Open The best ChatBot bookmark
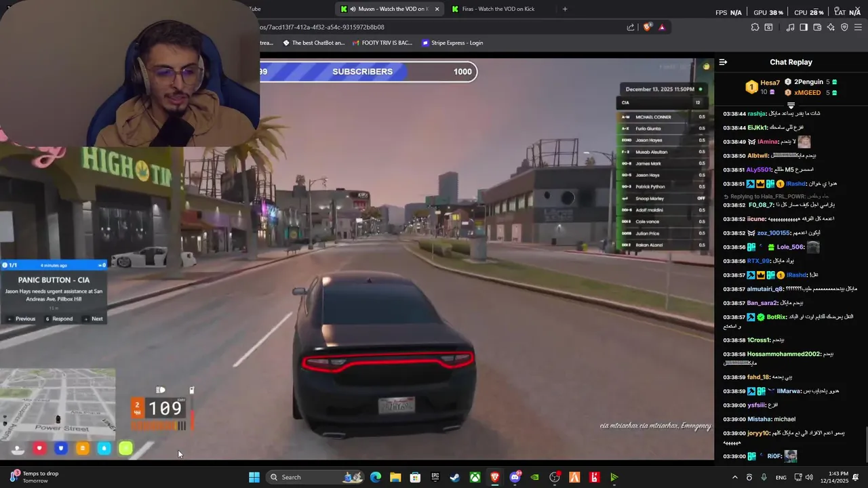Screen dimensions: 868x488 313,43
